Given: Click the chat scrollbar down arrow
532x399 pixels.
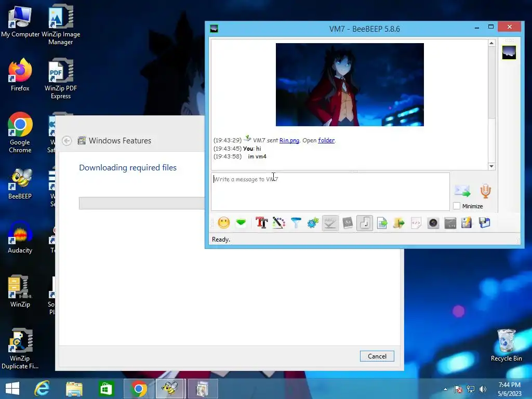Looking at the screenshot, I should pyautogui.click(x=491, y=166).
